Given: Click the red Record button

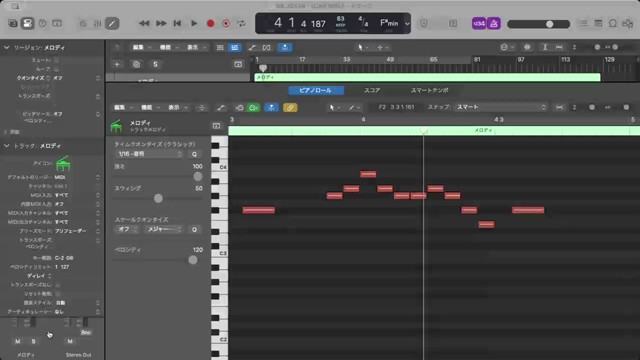Looking at the screenshot, I should click(211, 23).
